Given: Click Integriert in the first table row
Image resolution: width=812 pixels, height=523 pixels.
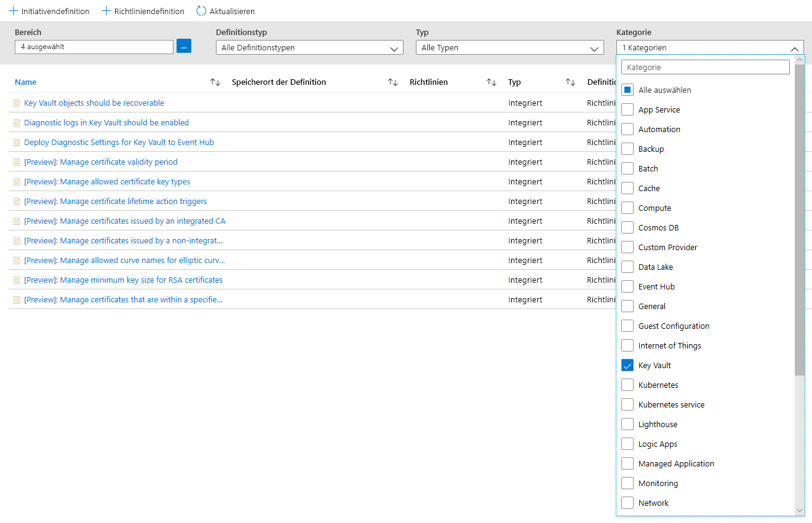Looking at the screenshot, I should point(525,103).
